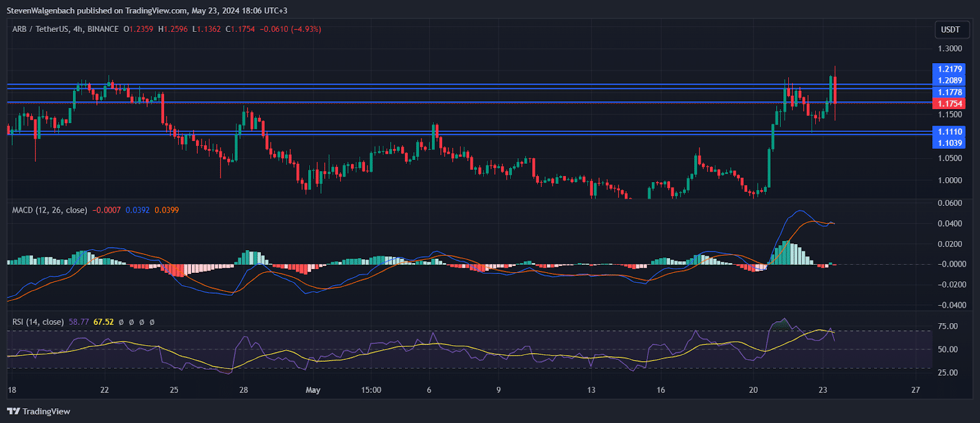Screen dimensions: 980x423
Task: Click the RSI (14, close) indicator title
Action: 38,321
